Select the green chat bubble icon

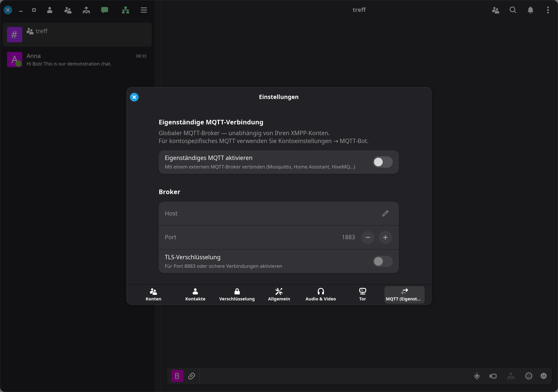coord(104,10)
